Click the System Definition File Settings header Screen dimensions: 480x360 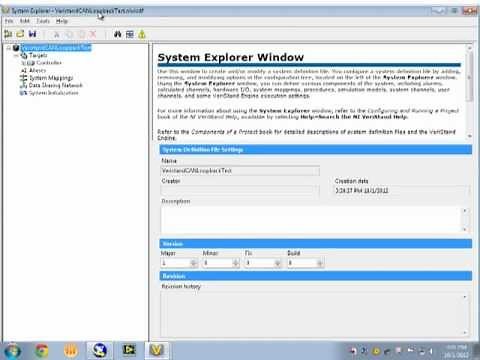coord(316,150)
